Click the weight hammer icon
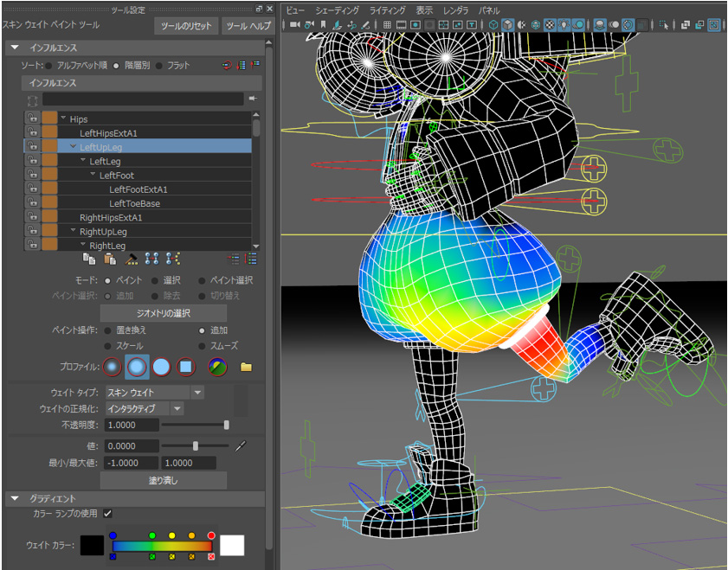 [132, 259]
